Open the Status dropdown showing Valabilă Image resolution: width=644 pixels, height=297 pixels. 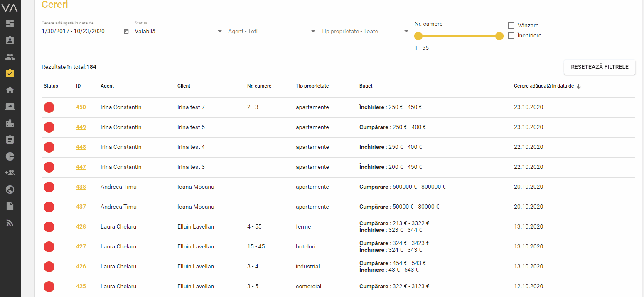point(179,32)
